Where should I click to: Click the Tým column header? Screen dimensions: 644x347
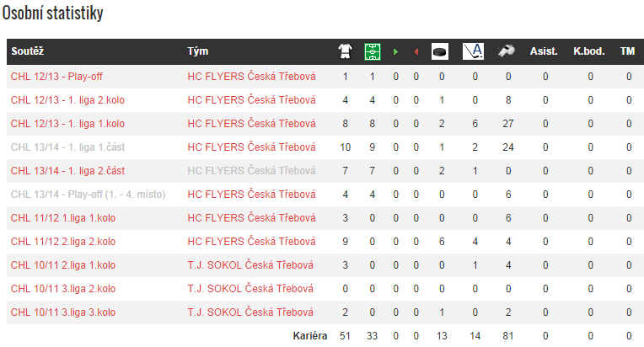(x=198, y=51)
